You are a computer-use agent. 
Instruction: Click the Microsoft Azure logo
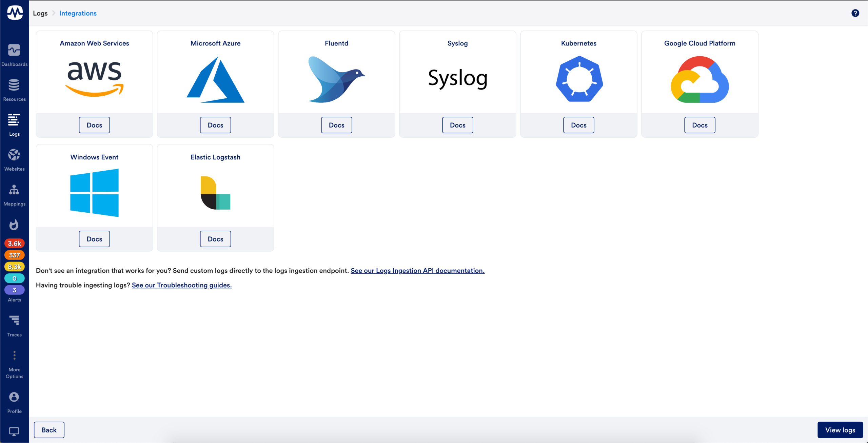point(215,79)
